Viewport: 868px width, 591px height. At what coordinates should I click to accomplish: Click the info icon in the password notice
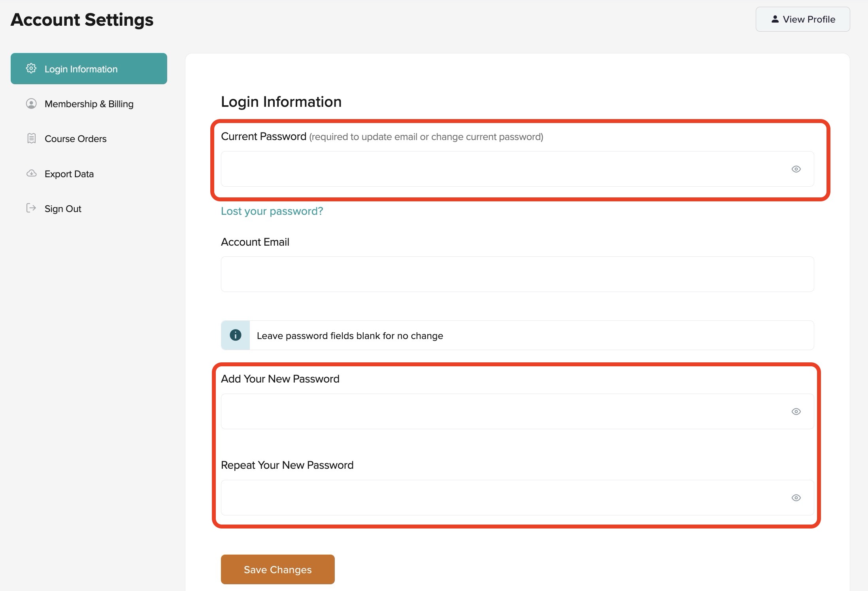(x=236, y=335)
